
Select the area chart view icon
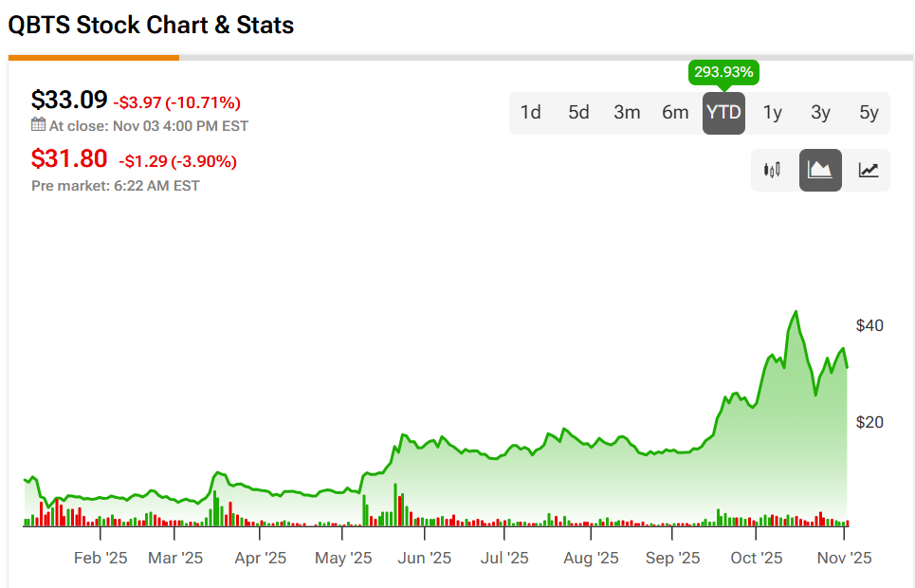point(820,171)
